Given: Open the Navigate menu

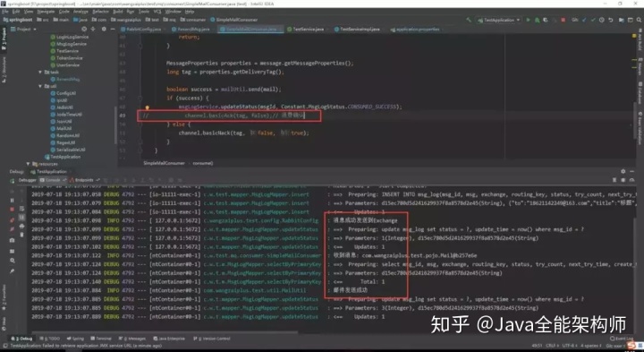Looking at the screenshot, I should click(x=46, y=12).
